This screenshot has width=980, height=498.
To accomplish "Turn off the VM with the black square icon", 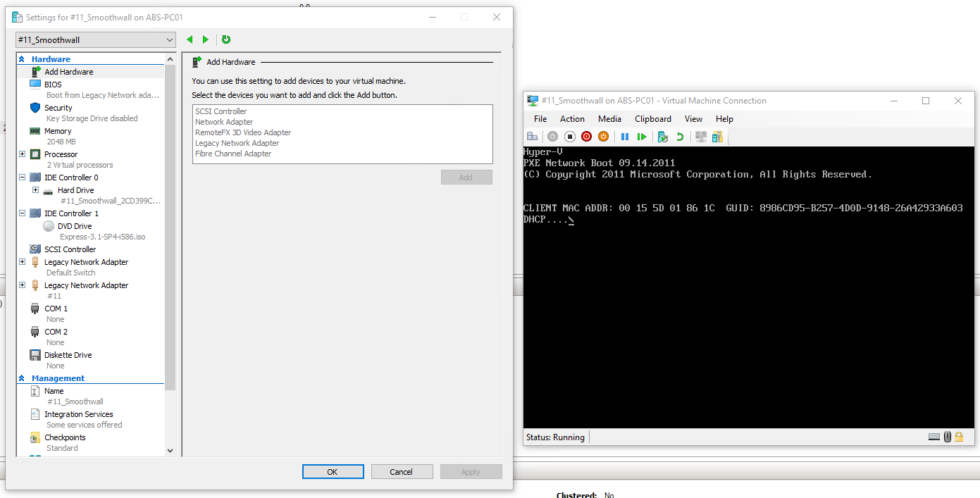I will [x=570, y=137].
